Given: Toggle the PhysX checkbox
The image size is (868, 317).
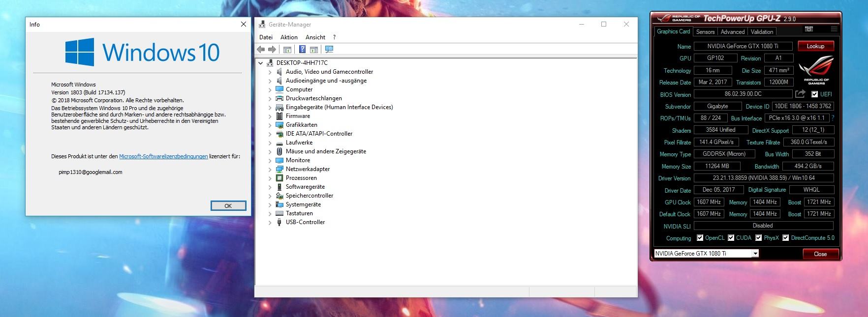Looking at the screenshot, I should pos(759,238).
